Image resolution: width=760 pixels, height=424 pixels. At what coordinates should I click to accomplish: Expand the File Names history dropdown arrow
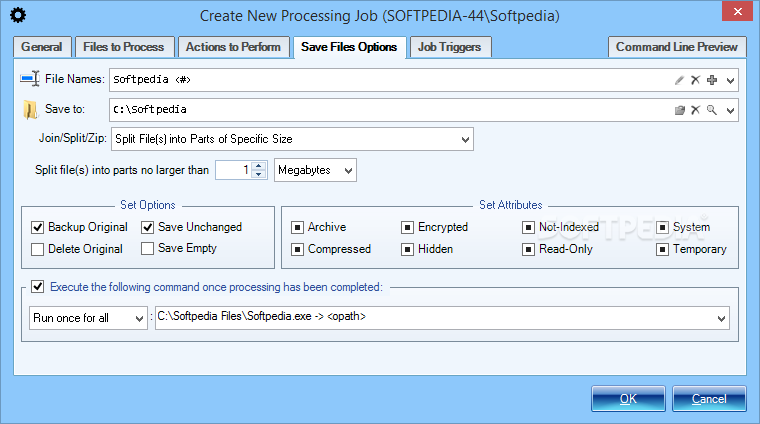coord(730,80)
